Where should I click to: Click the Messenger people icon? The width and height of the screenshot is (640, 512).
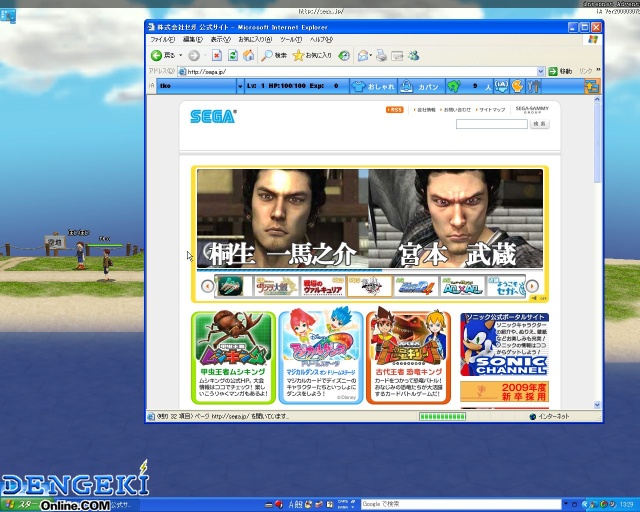point(413,55)
